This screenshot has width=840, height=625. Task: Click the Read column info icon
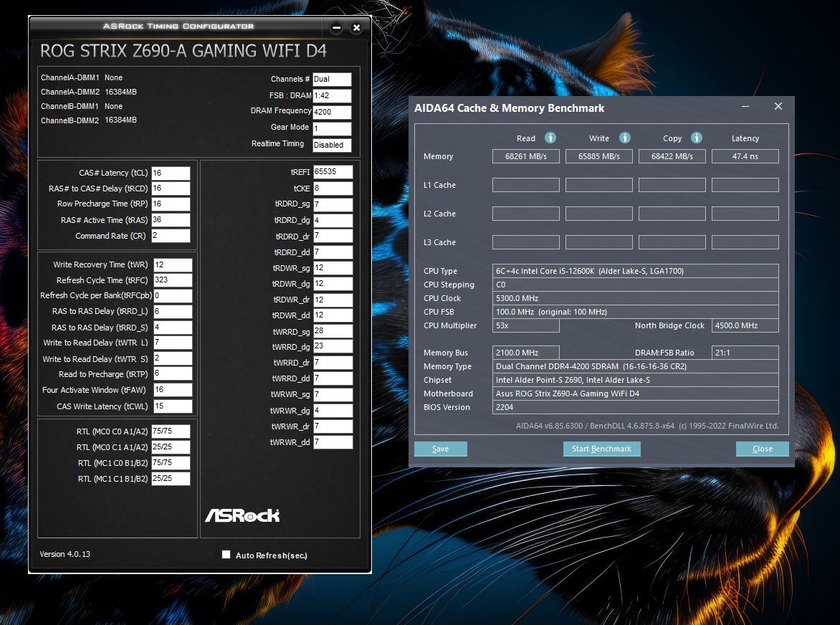point(550,138)
